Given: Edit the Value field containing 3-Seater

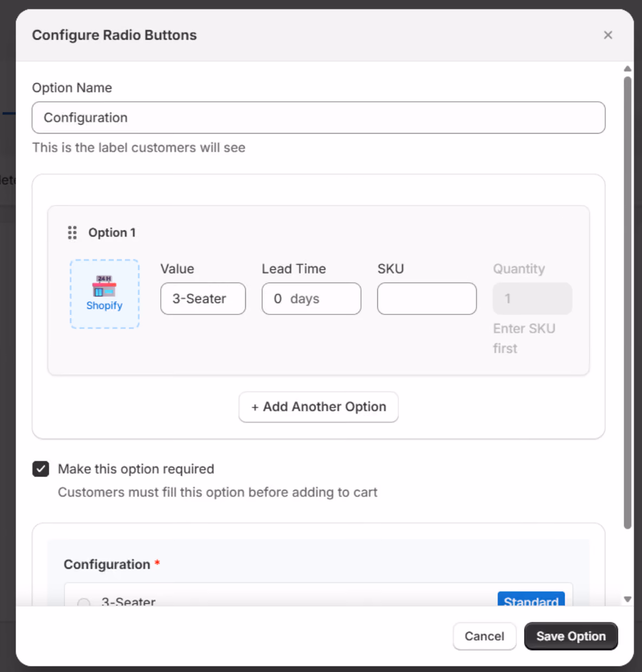Looking at the screenshot, I should (203, 299).
